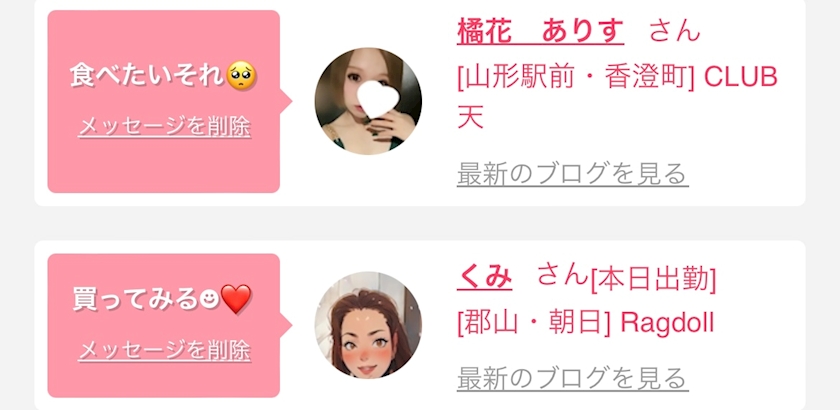Viewport: 840px width, 410px height.
Task: Select the [郡山・朝日] Ragdoll shop text
Action: pos(586,323)
